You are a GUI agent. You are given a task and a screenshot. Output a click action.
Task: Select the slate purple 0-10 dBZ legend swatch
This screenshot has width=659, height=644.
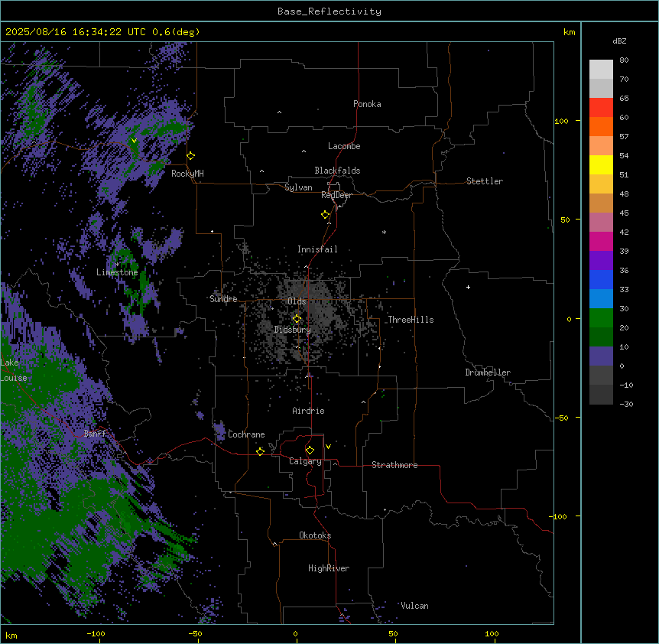click(601, 356)
